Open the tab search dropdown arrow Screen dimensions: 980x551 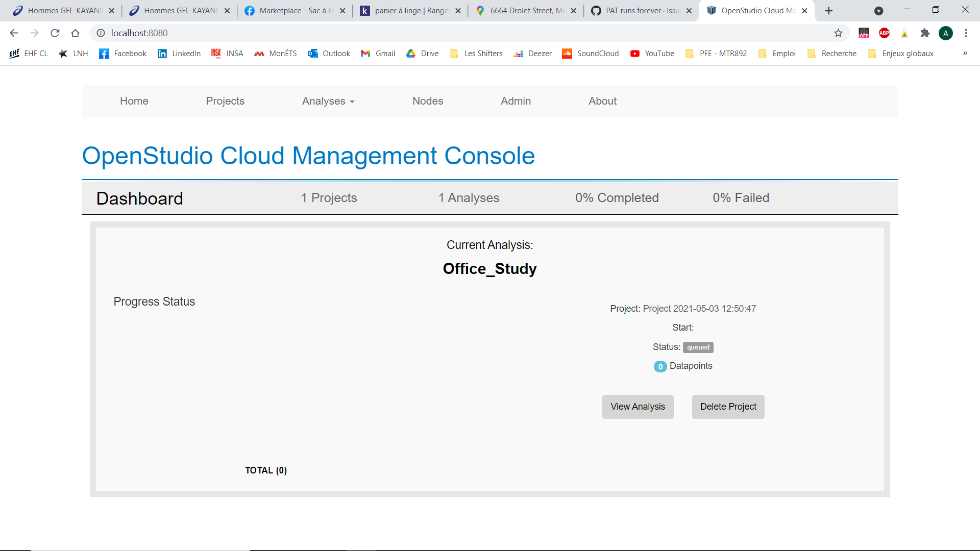[x=878, y=11]
